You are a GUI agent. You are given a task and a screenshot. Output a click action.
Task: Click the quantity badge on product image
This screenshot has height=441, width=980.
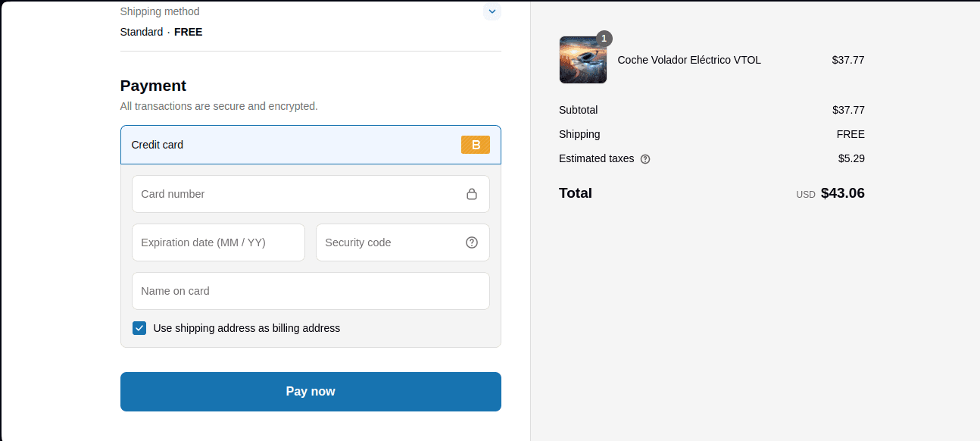point(604,39)
